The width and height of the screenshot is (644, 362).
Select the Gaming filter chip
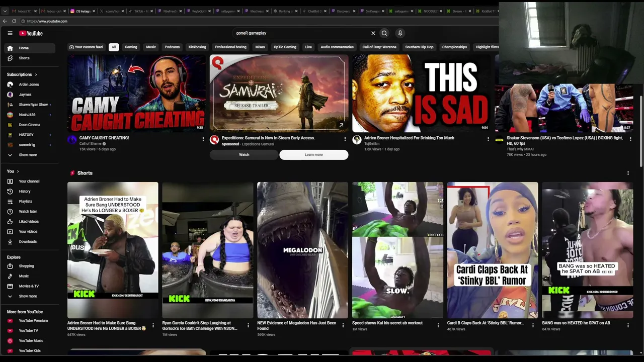tap(131, 47)
